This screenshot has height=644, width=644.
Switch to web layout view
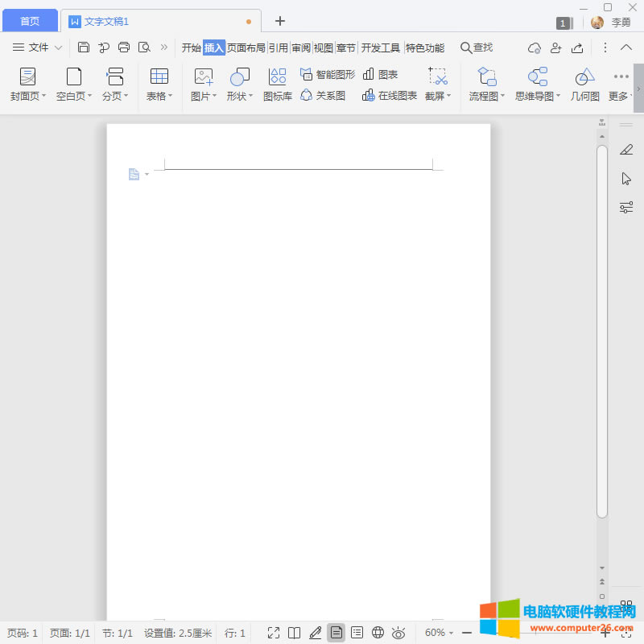click(x=378, y=633)
